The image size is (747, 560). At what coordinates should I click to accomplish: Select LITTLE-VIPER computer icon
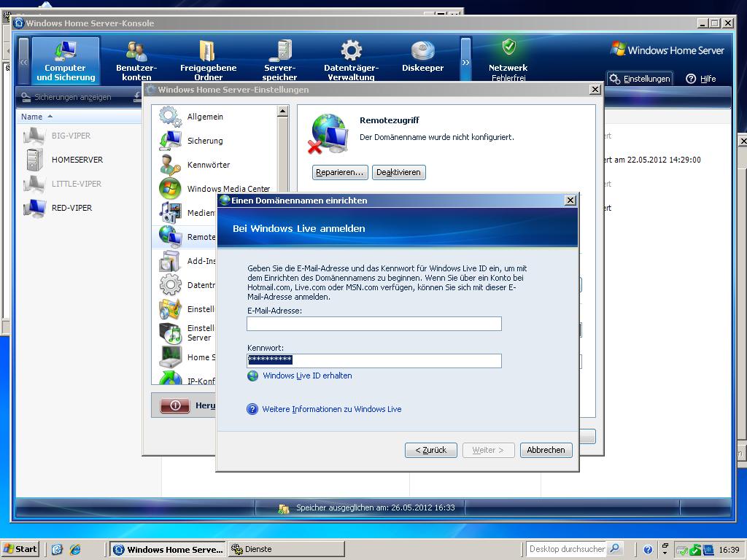click(34, 184)
